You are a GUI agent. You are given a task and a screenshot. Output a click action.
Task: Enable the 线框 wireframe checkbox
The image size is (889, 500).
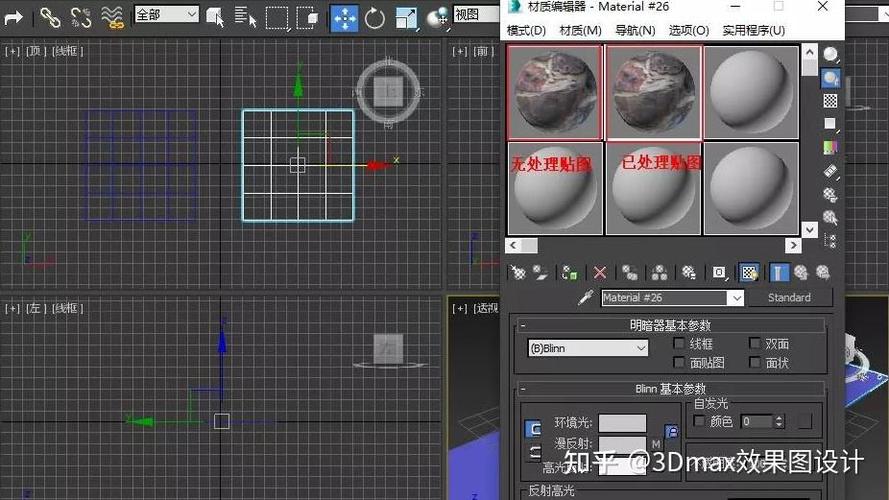(x=679, y=344)
